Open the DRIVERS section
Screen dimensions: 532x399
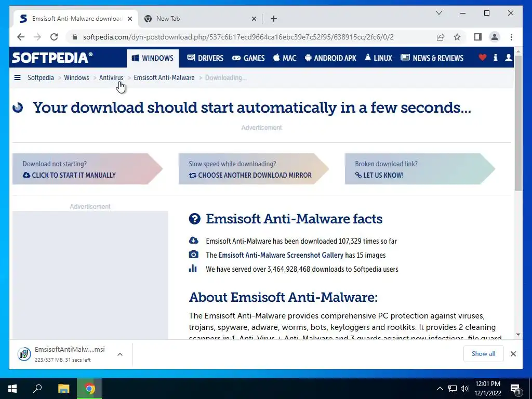pyautogui.click(x=205, y=58)
